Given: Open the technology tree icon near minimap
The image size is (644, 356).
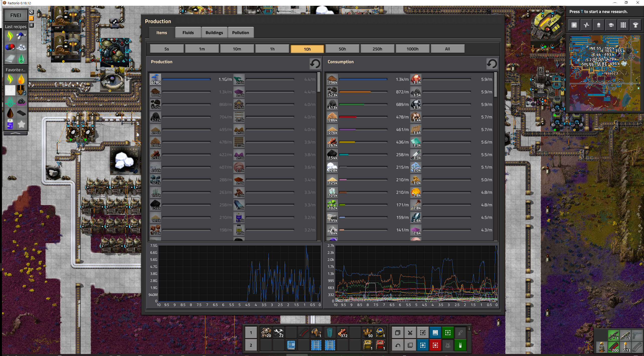Looking at the screenshot, I should tap(611, 25).
